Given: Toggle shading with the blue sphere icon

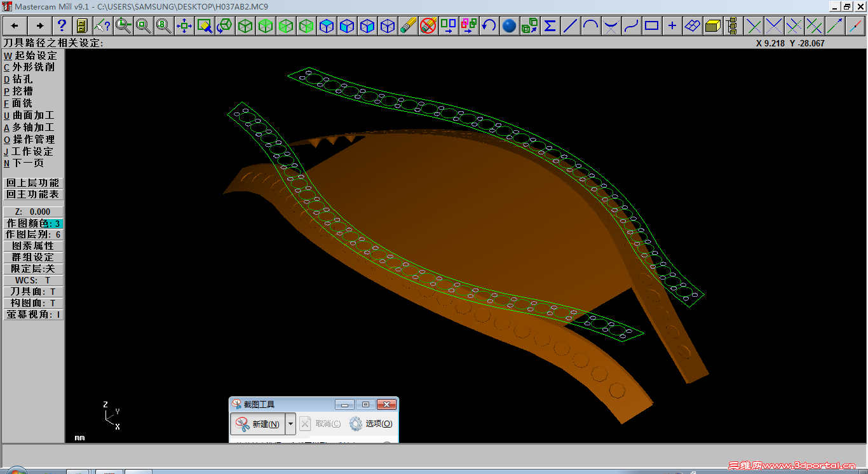Looking at the screenshot, I should 509,26.
